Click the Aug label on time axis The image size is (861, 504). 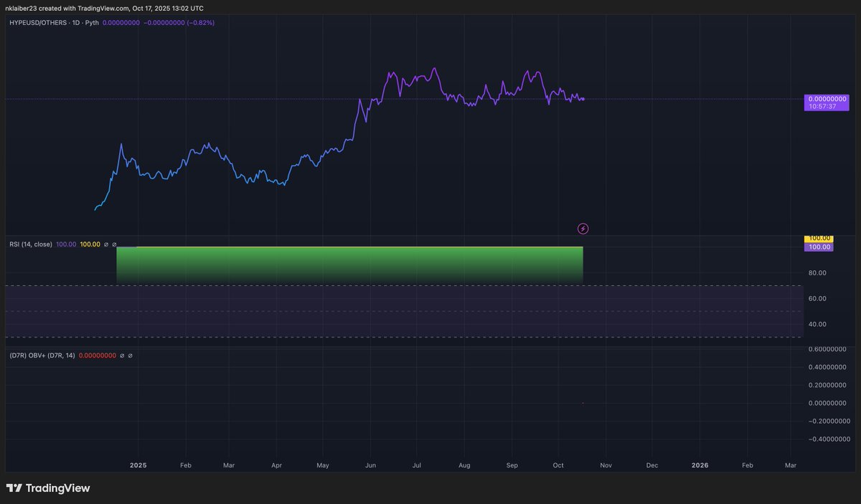(464, 465)
